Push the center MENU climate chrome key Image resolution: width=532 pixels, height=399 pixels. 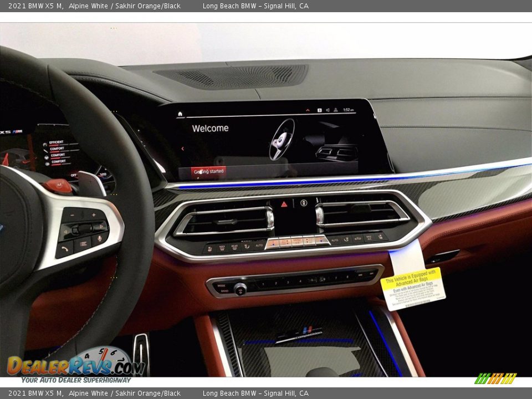pos(297,242)
